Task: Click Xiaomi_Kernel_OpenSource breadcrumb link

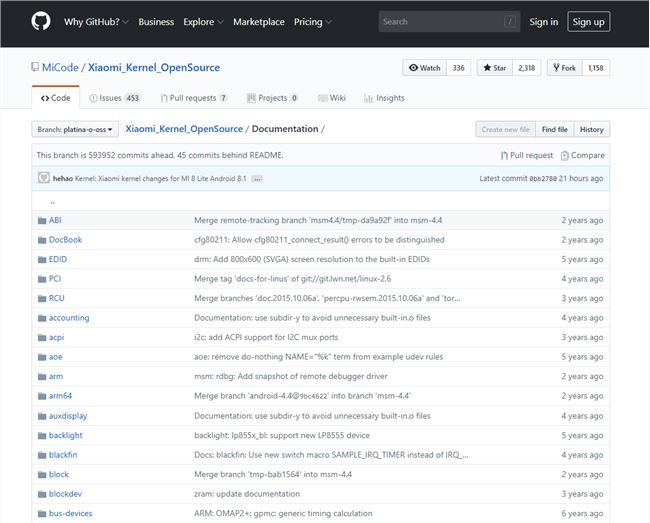Action: 184,129
